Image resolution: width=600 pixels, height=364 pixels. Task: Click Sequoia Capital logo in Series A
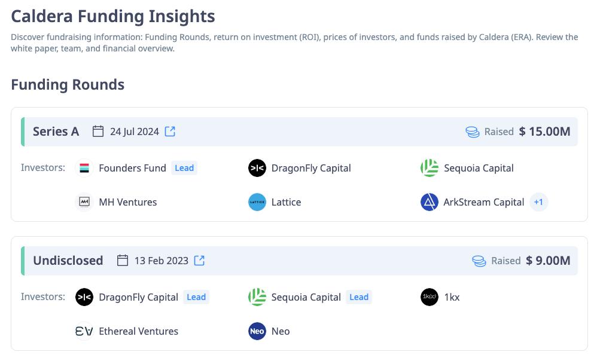click(x=430, y=169)
